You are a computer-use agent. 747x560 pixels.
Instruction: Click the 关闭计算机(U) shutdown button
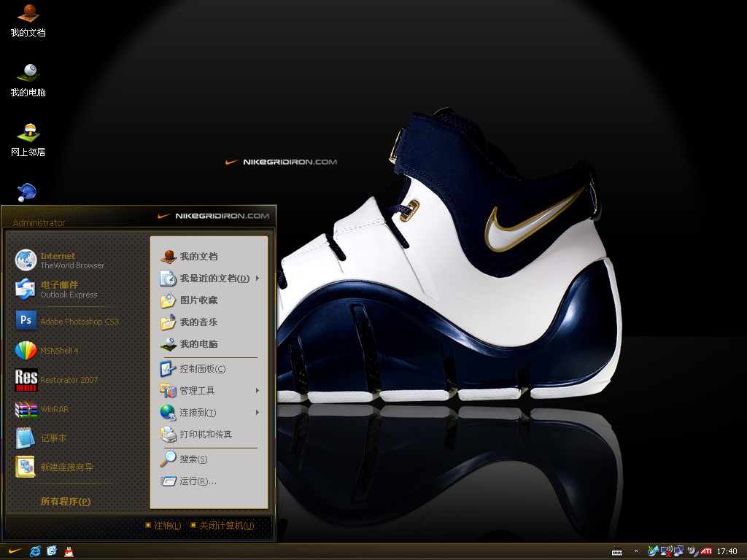[222, 525]
